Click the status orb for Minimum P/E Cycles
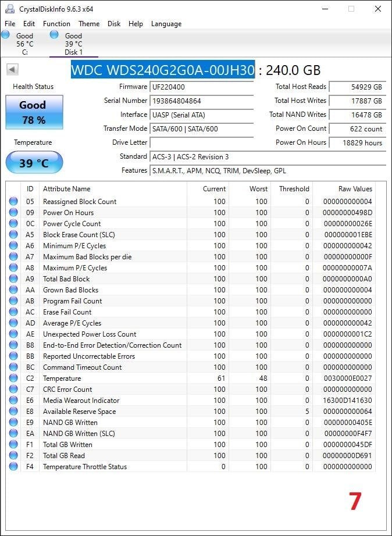Screen dimensions: 392x536 [13, 245]
